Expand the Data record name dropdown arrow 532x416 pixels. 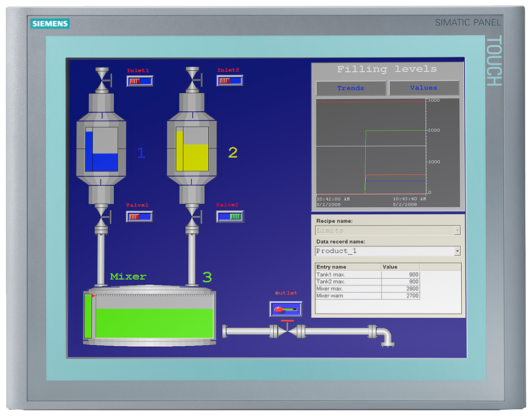[x=457, y=251]
